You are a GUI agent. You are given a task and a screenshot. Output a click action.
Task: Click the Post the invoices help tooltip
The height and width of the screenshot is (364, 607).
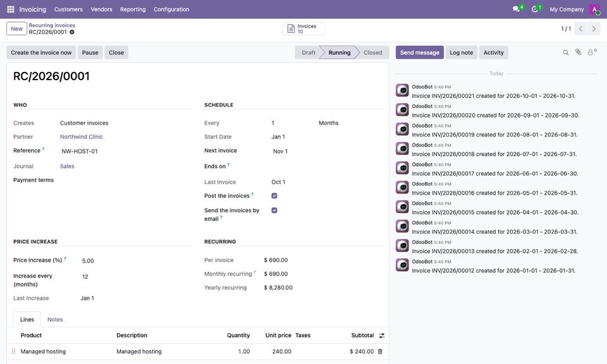pos(252,194)
